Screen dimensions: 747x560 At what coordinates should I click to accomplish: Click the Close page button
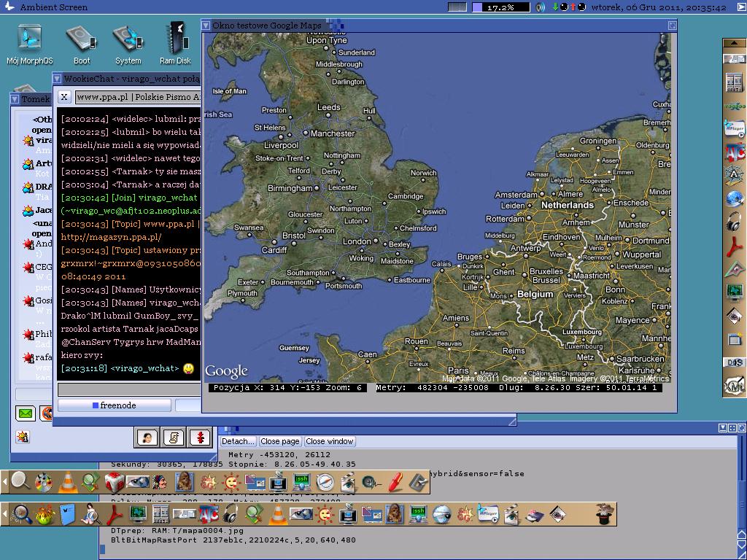click(x=279, y=441)
